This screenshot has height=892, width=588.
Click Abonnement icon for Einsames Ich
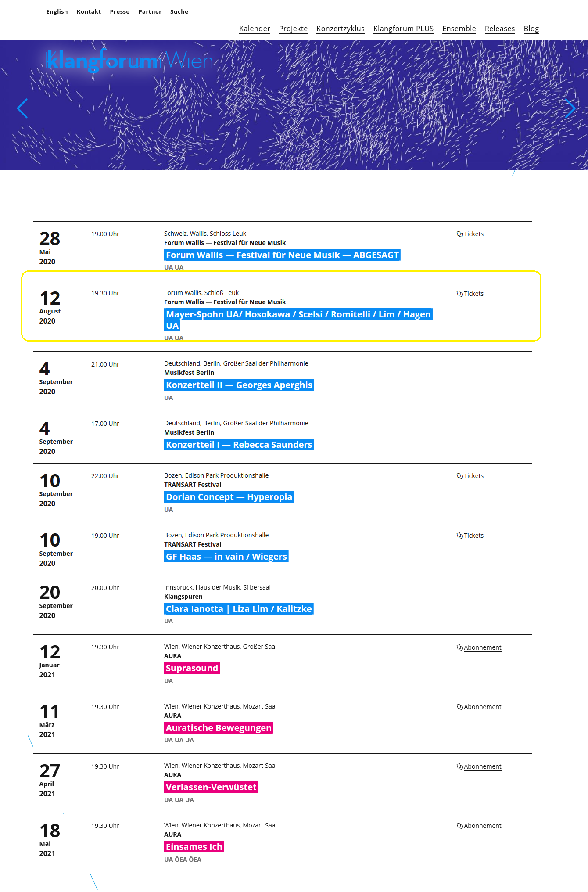pyautogui.click(x=459, y=826)
